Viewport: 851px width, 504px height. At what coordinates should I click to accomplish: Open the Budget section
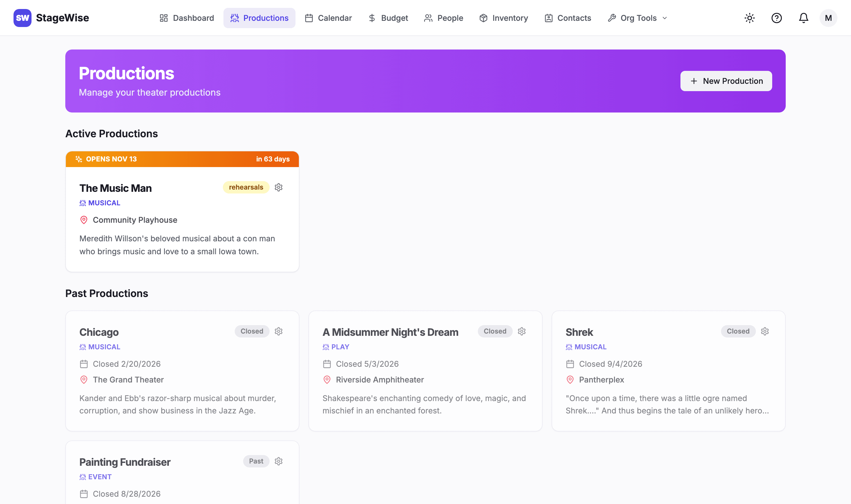coord(388,18)
